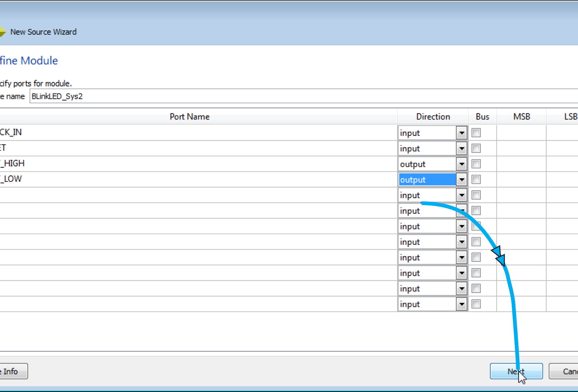Viewport: 578px width, 392px height.
Task: Click the More Info button
Action: pyautogui.click(x=14, y=371)
